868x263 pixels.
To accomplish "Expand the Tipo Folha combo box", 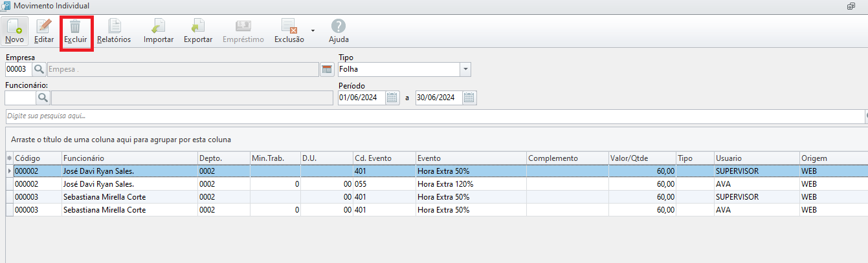I will 465,69.
